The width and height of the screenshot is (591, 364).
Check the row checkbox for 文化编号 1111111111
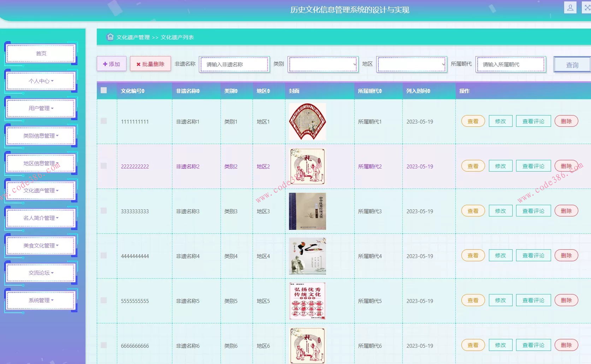click(x=104, y=121)
